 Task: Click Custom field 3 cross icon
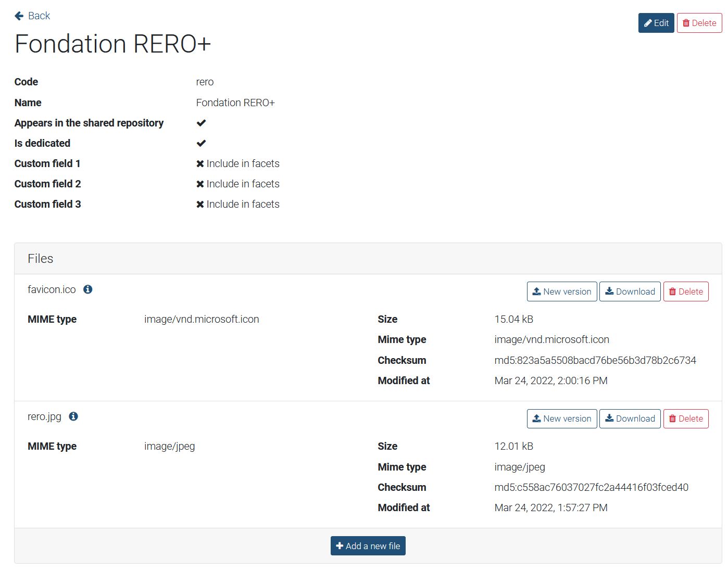pyautogui.click(x=200, y=205)
